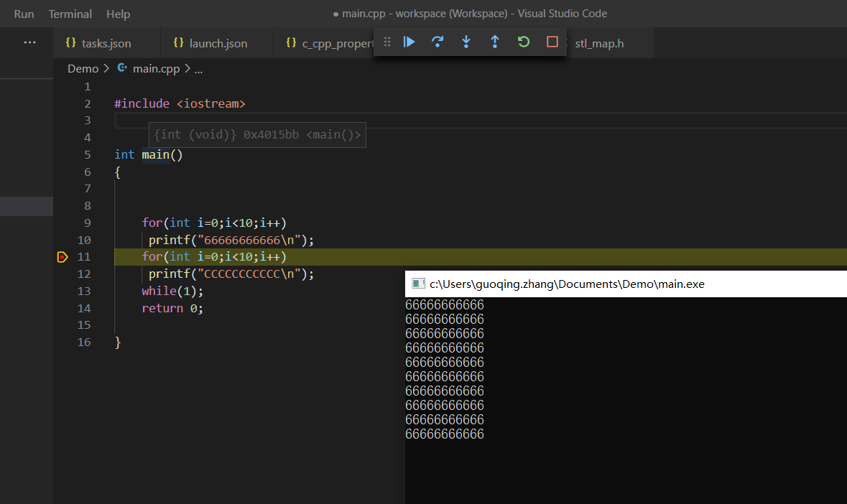The image size is (847, 504).
Task: Click the braces icon on tasks.json tab
Action: [x=71, y=42]
